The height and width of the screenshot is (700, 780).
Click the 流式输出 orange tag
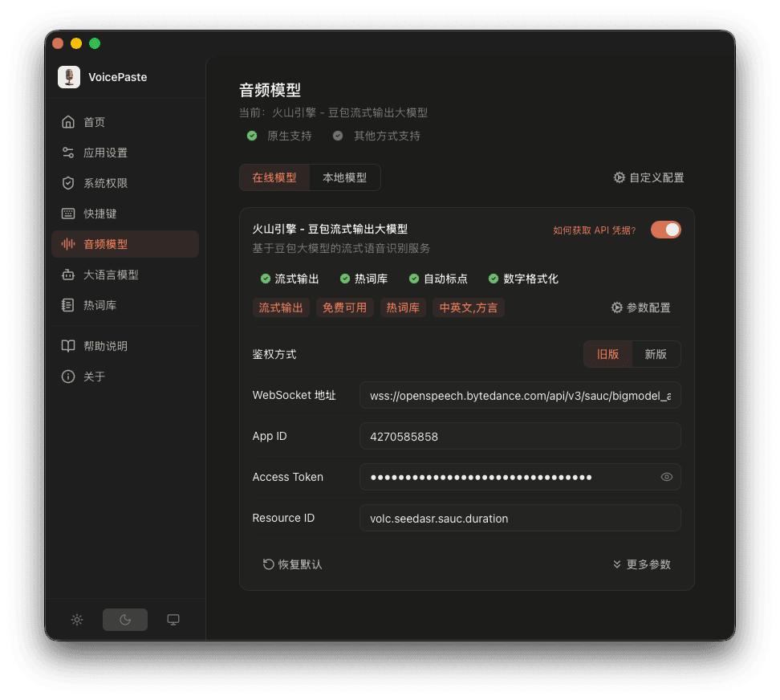tap(281, 308)
